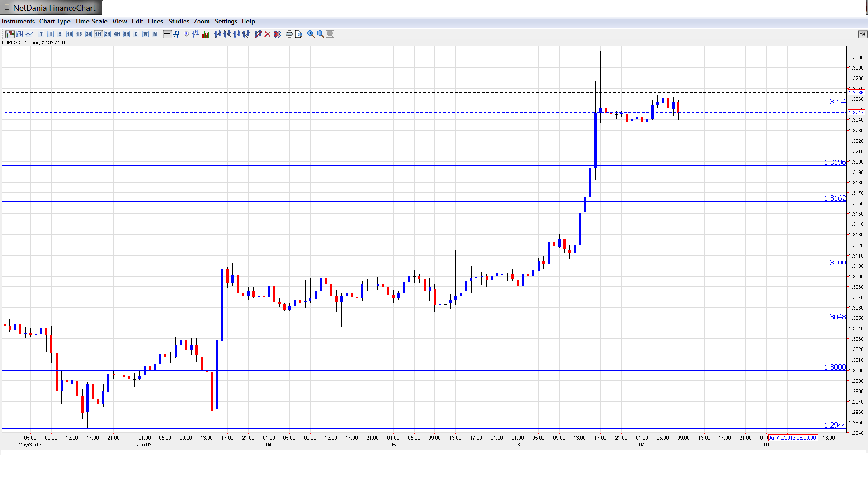
Task: Switch to line chart type icon
Action: click(29, 34)
